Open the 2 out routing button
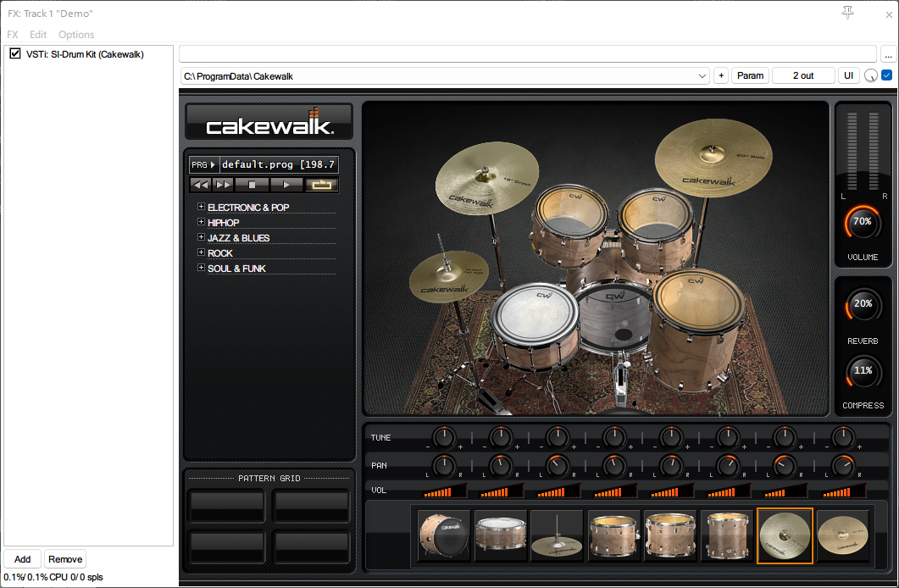The height and width of the screenshot is (588, 899). (803, 75)
